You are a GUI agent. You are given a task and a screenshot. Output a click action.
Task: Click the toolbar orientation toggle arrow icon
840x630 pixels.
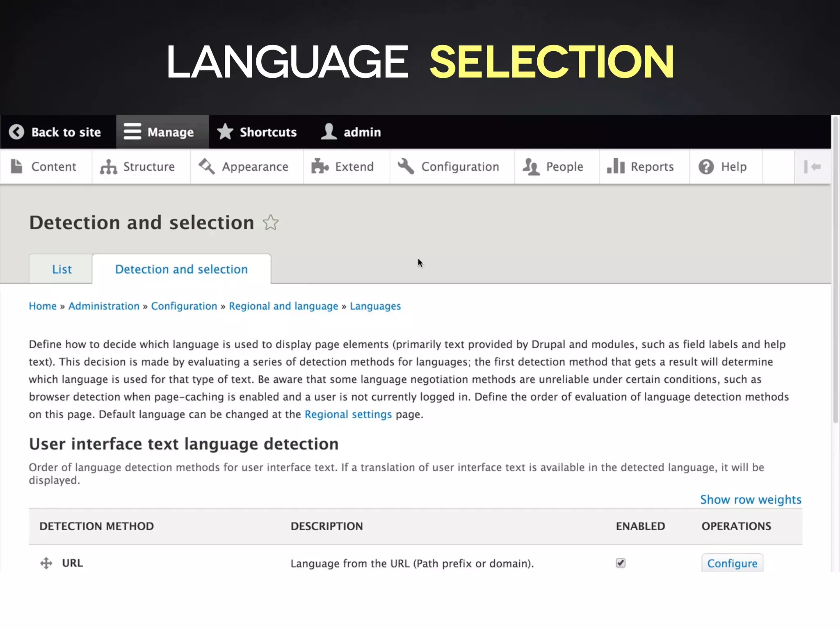813,167
